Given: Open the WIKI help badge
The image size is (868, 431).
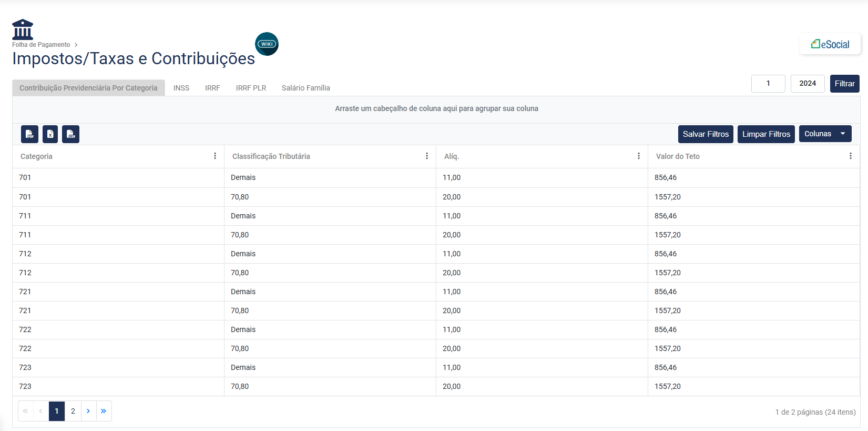Looking at the screenshot, I should click(x=267, y=44).
